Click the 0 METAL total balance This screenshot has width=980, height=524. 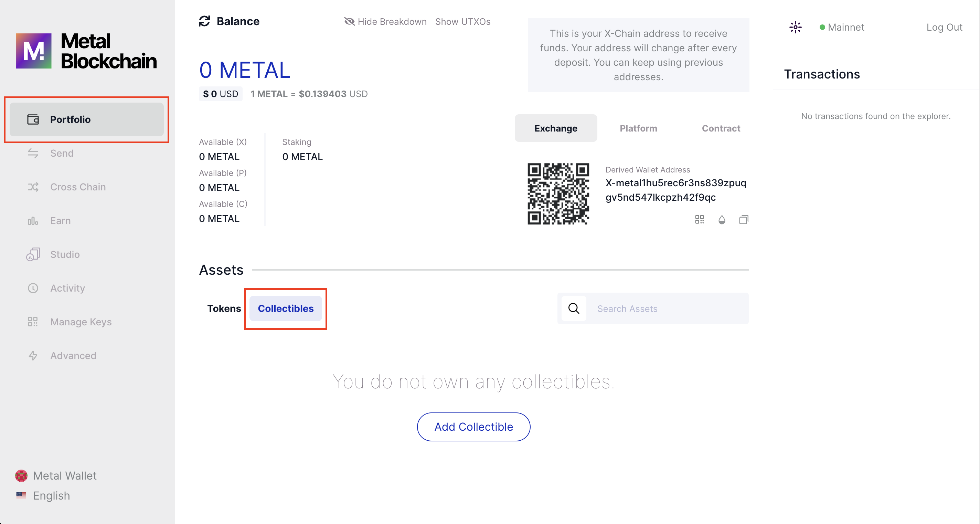click(245, 70)
